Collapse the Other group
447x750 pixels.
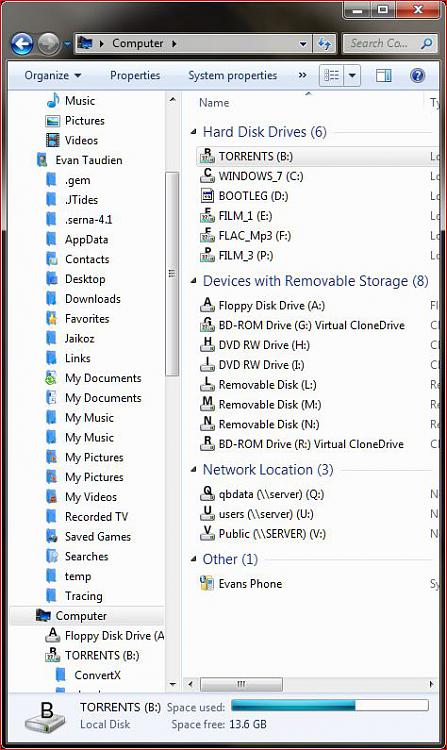pyautogui.click(x=193, y=559)
